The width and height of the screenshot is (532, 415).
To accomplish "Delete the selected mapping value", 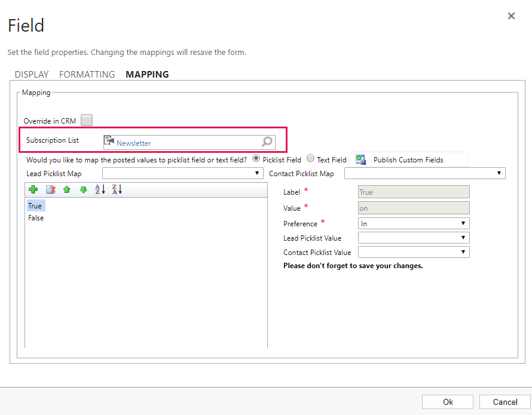I will 50,189.
